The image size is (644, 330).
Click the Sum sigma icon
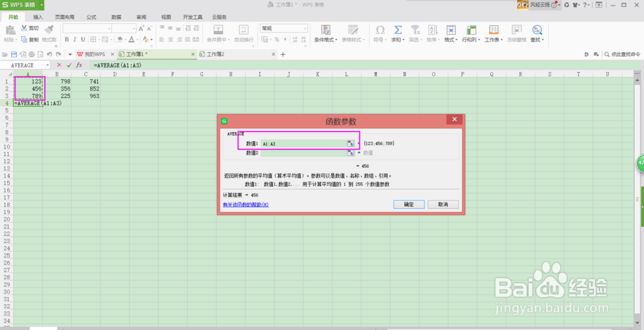coord(397,30)
